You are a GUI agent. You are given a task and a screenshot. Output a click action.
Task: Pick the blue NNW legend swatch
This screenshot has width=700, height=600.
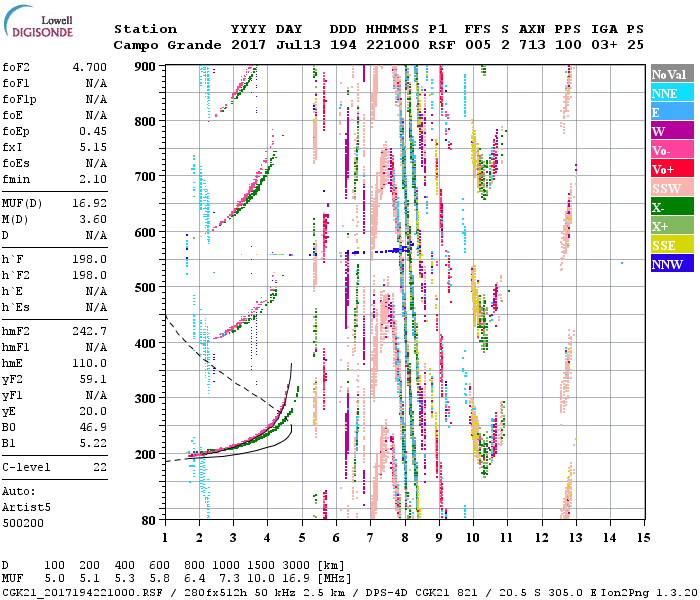click(x=671, y=264)
